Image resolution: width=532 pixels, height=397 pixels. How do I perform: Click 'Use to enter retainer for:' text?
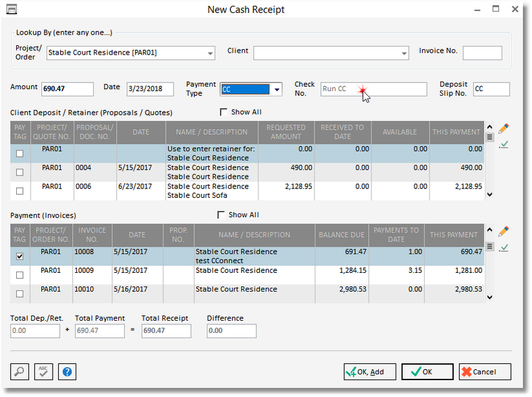point(211,149)
